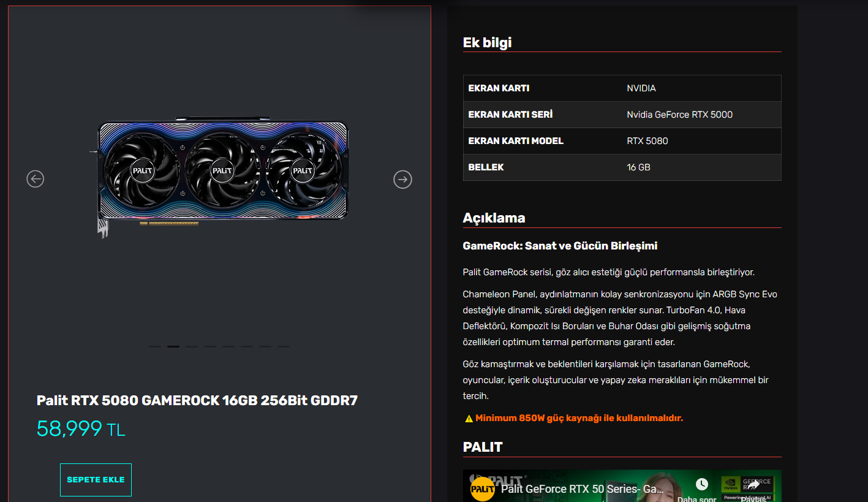Open the Palit channel avatar on video
Screen dimensions: 868x502
tap(483, 489)
